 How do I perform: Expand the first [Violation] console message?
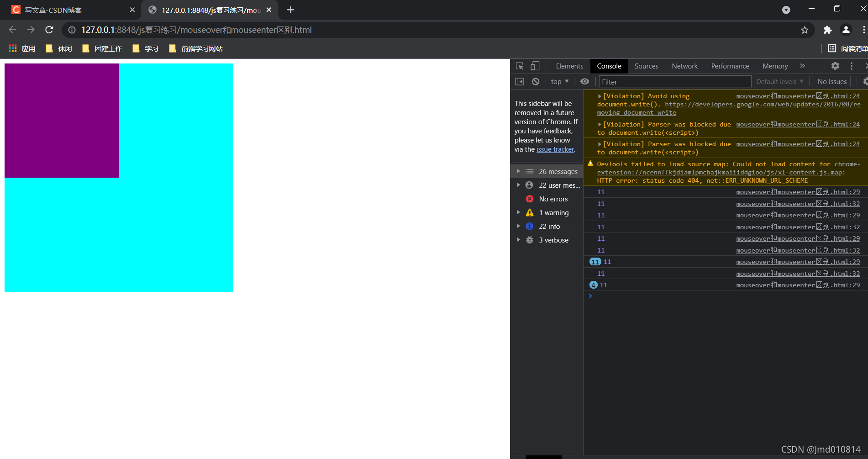[600, 96]
